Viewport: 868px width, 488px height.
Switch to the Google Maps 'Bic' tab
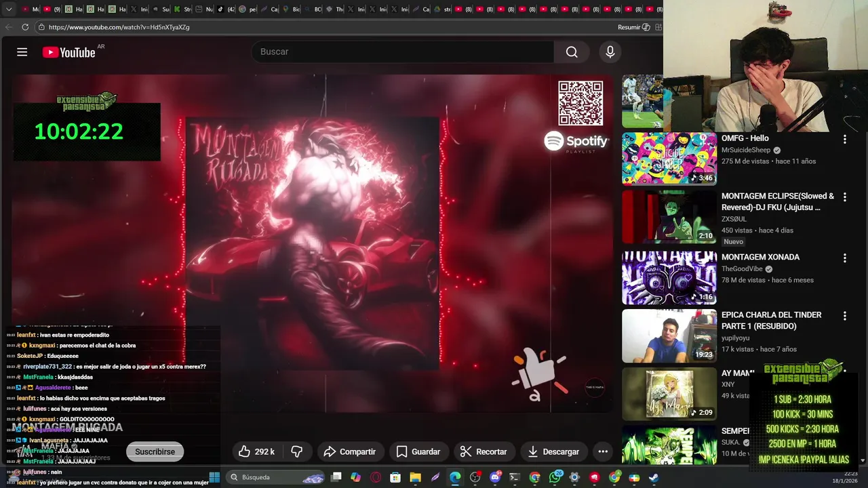pyautogui.click(x=292, y=9)
